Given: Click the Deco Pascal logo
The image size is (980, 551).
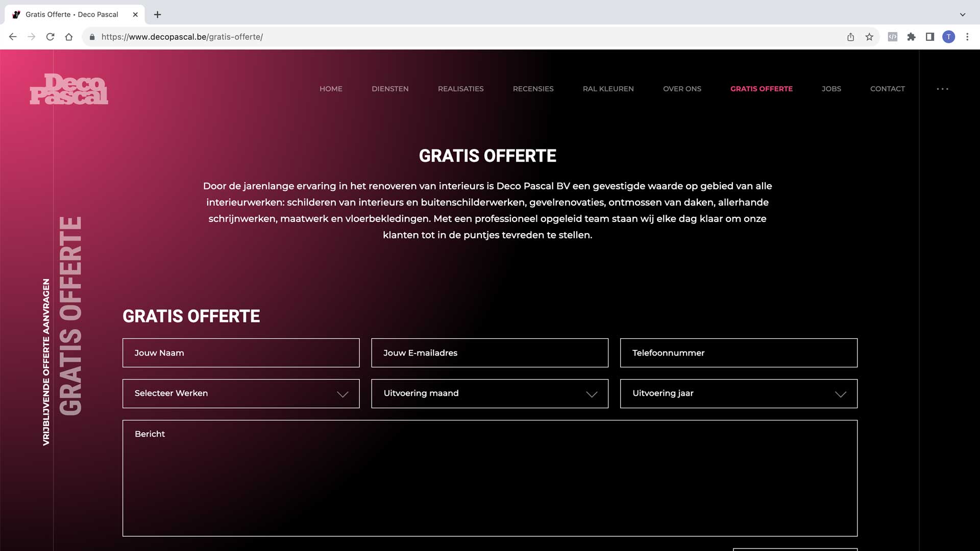Looking at the screenshot, I should 69,89.
